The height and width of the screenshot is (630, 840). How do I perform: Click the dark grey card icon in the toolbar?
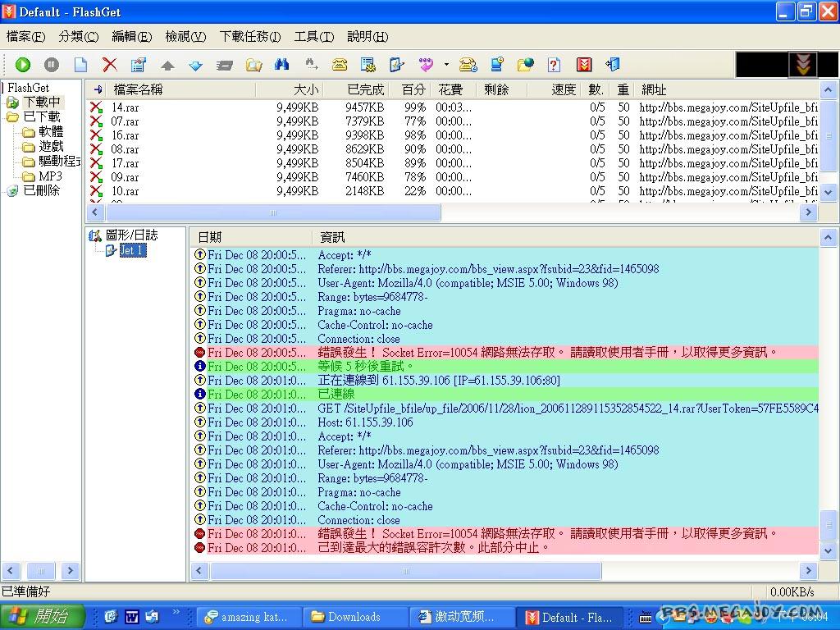click(225, 66)
